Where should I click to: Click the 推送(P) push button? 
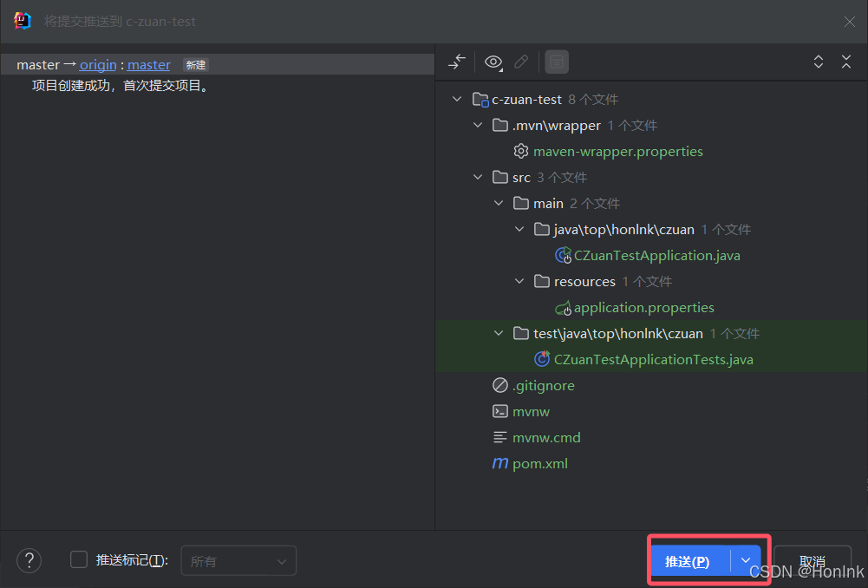tap(690, 561)
